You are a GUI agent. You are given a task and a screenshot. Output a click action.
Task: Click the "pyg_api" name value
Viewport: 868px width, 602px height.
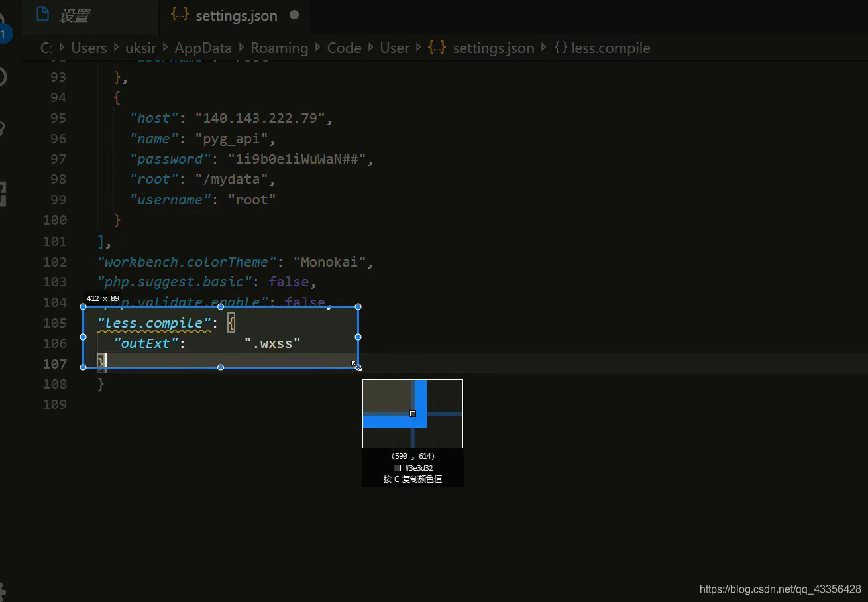(231, 139)
